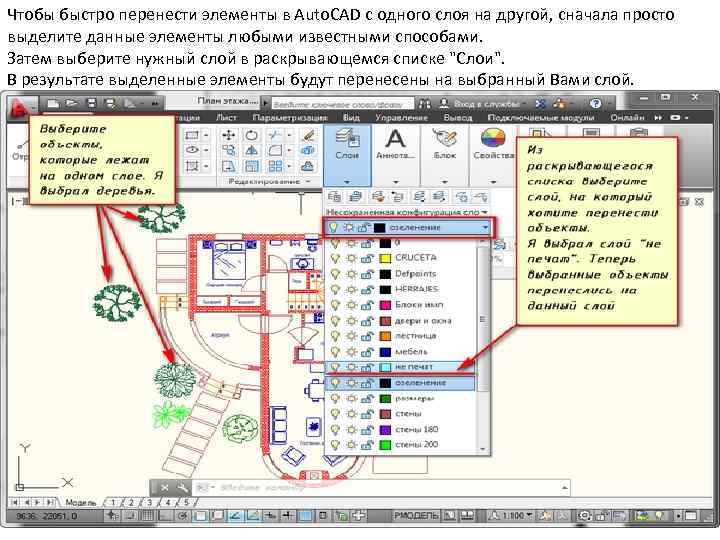Image resolution: width=720 pixels, height=540 pixels.
Task: Expand the Редактирование panel title arrow
Action: pos(308,182)
